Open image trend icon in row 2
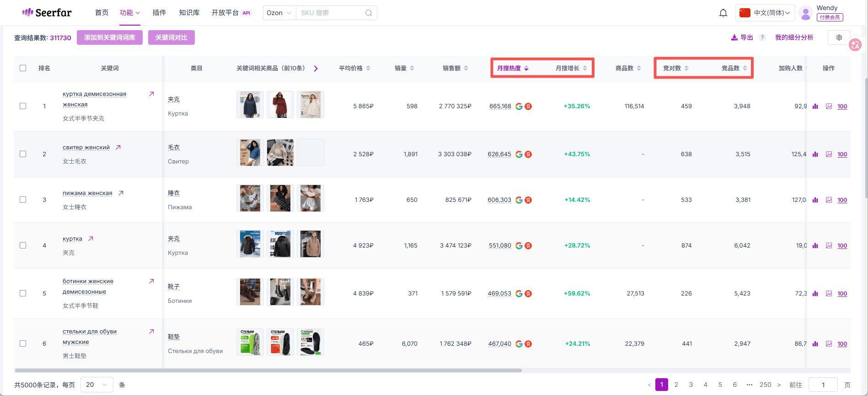Image resolution: width=868 pixels, height=396 pixels. (829, 154)
